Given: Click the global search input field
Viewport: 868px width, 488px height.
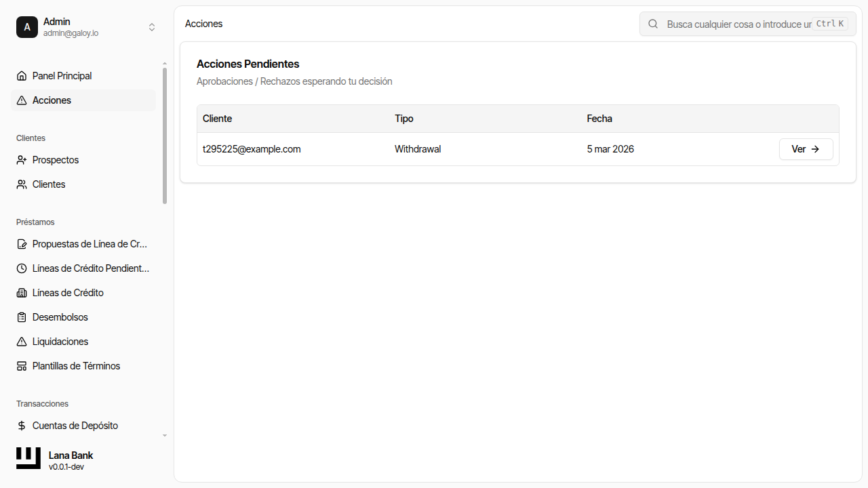Looking at the screenshot, I should [x=738, y=24].
